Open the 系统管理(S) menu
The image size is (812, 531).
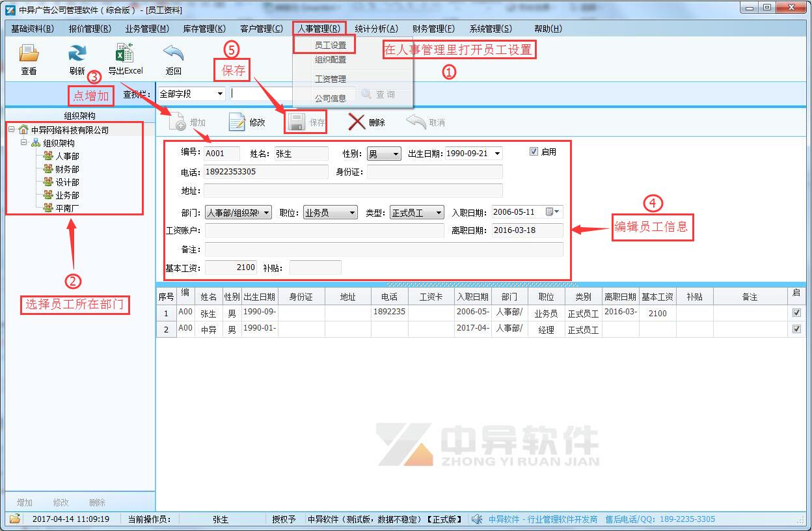(491, 29)
